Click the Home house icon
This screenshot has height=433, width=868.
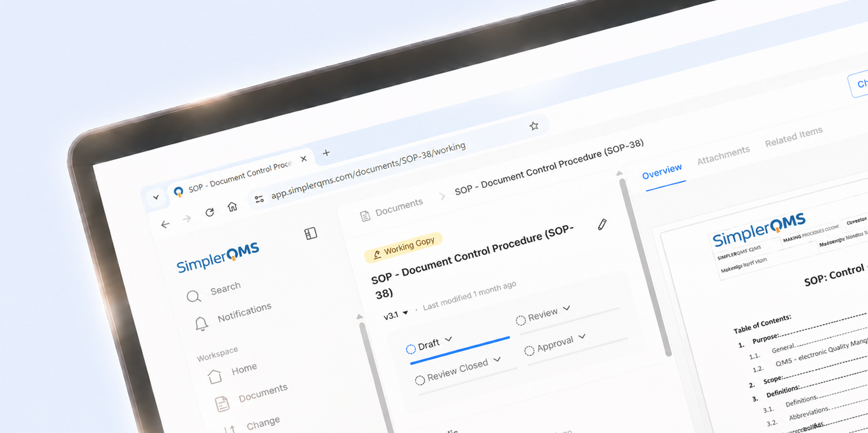pyautogui.click(x=214, y=376)
